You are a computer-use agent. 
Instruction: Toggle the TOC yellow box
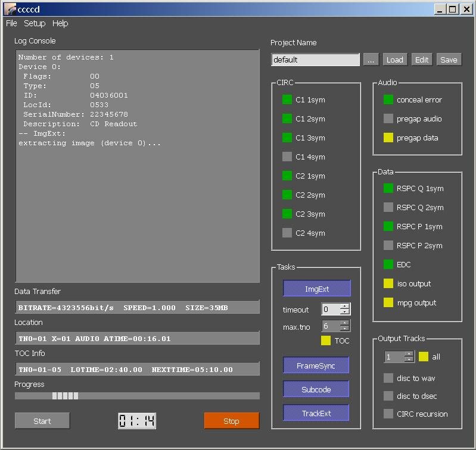(326, 340)
